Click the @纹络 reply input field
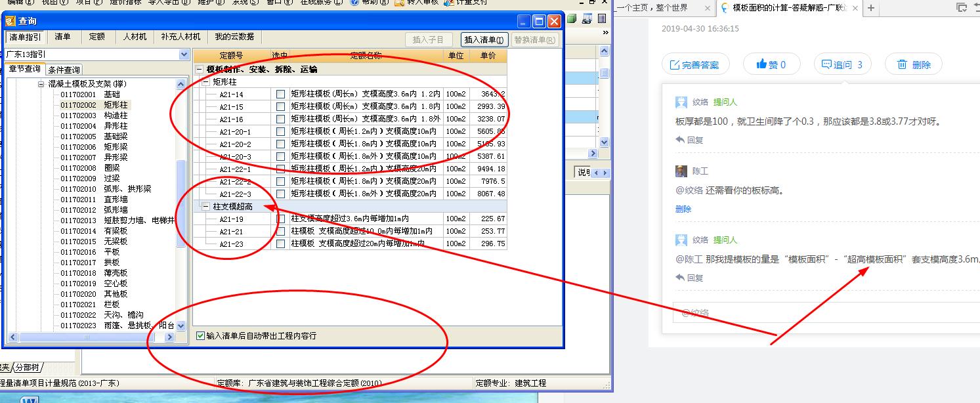 (826, 312)
